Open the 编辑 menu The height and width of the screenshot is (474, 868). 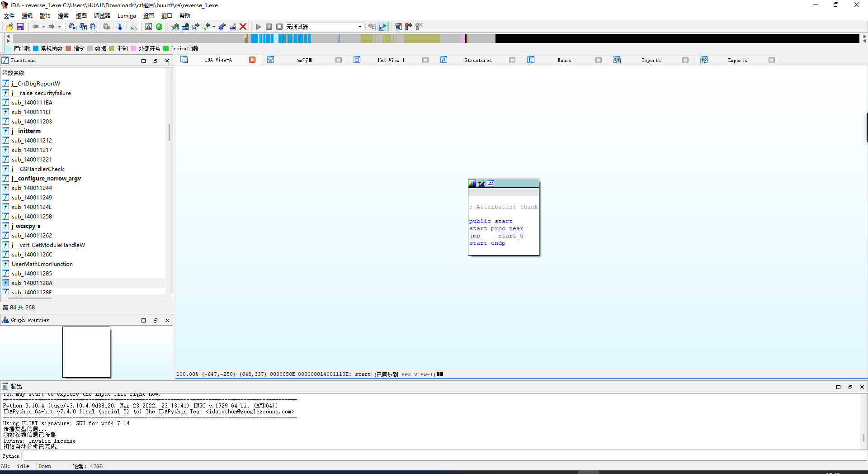tap(27, 16)
